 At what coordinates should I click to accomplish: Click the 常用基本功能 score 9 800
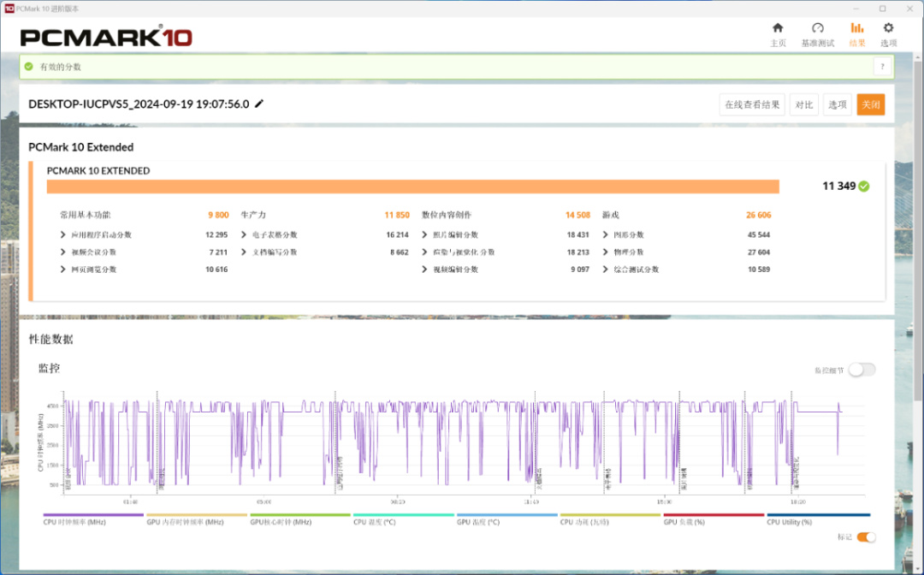point(218,215)
